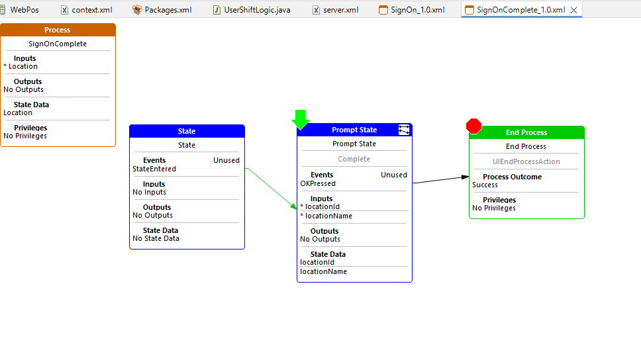This screenshot has width=641, height=364.
Task: Click the green start arrow marker
Action: pyautogui.click(x=301, y=120)
